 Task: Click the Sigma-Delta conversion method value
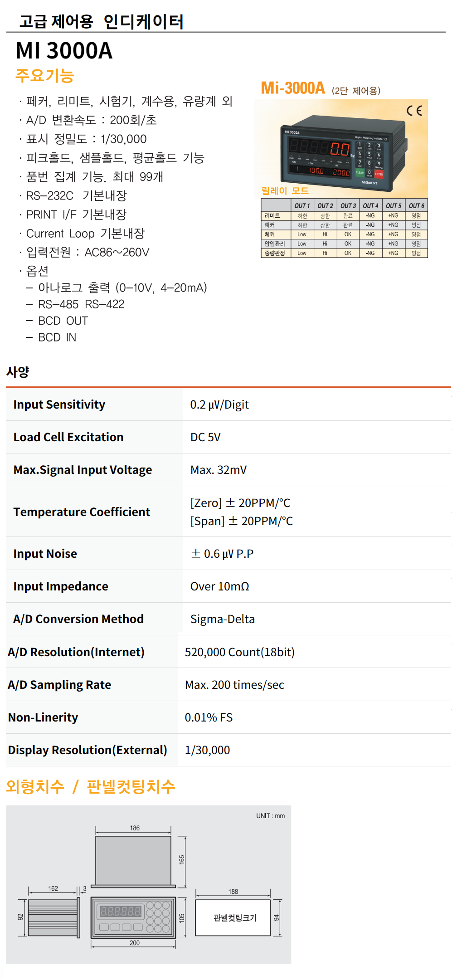223,619
